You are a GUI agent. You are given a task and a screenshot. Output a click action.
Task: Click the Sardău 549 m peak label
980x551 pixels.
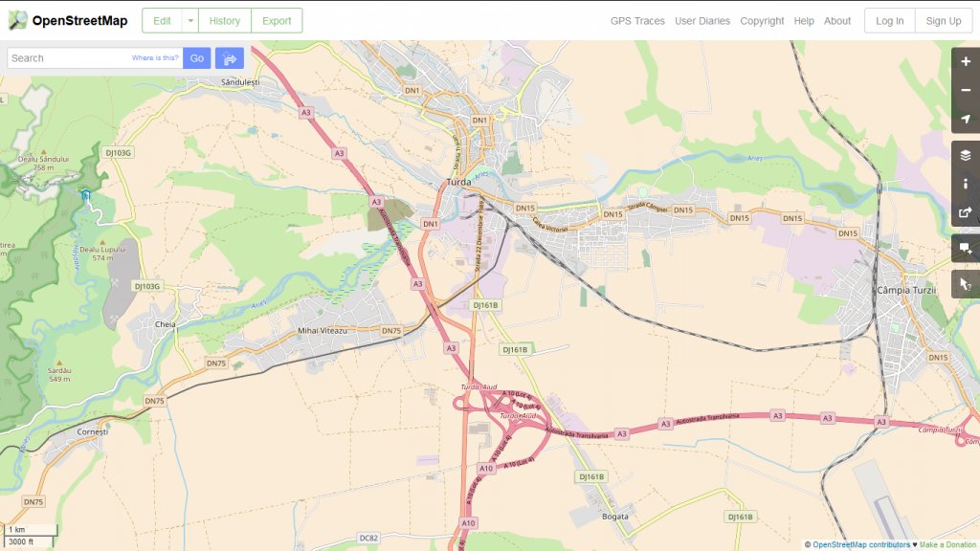pos(59,375)
